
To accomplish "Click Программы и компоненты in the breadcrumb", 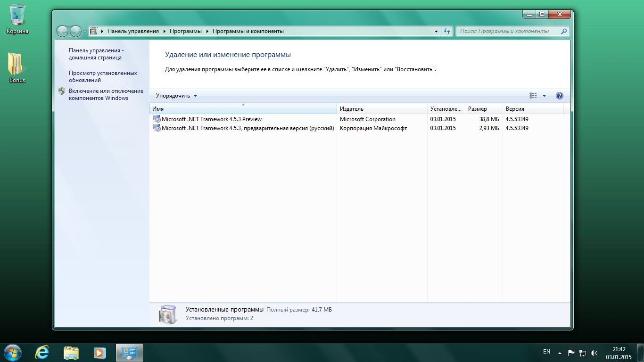I will coord(248,31).
